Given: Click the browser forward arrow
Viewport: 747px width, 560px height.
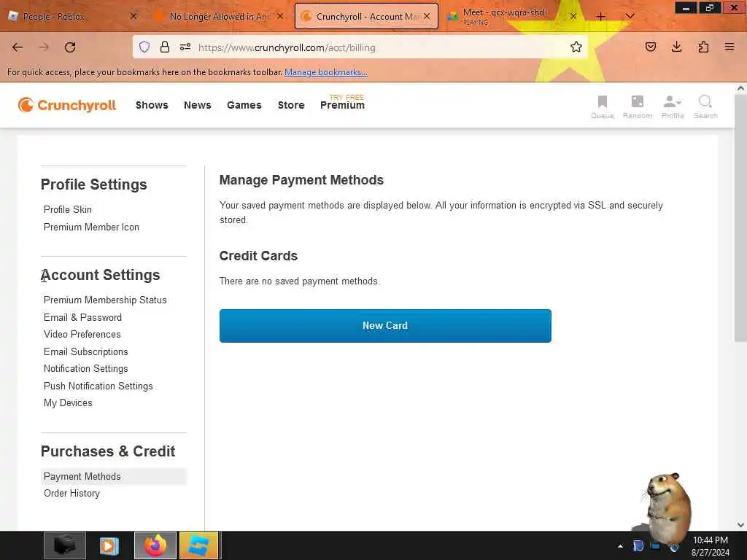Looking at the screenshot, I should (44, 47).
